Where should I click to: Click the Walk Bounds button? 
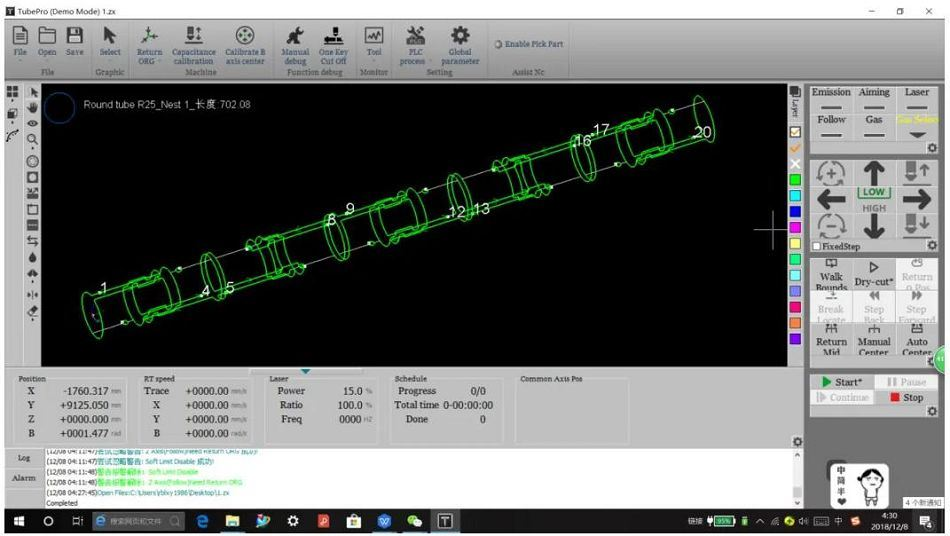click(831, 274)
